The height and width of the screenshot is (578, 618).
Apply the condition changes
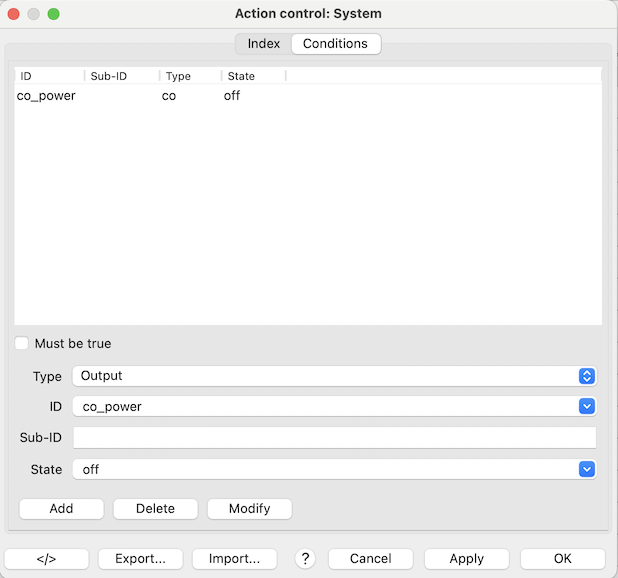click(466, 559)
